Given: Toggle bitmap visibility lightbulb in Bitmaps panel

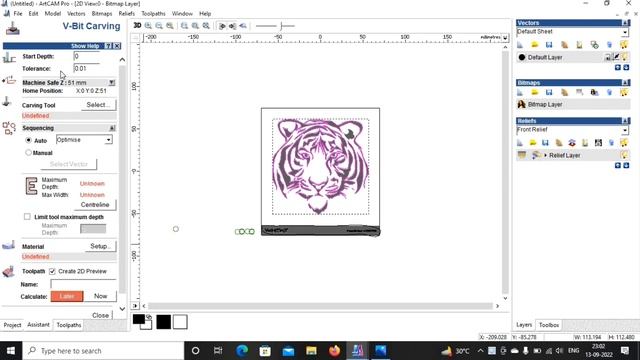Looking at the screenshot, I should coord(624,93).
